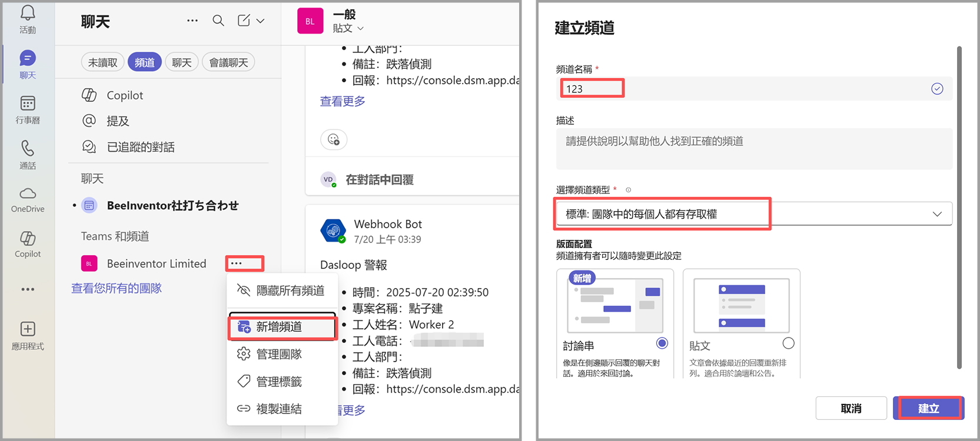Expand the new chat compose dropdown arrow
Screen dimensions: 980x441
click(x=260, y=21)
